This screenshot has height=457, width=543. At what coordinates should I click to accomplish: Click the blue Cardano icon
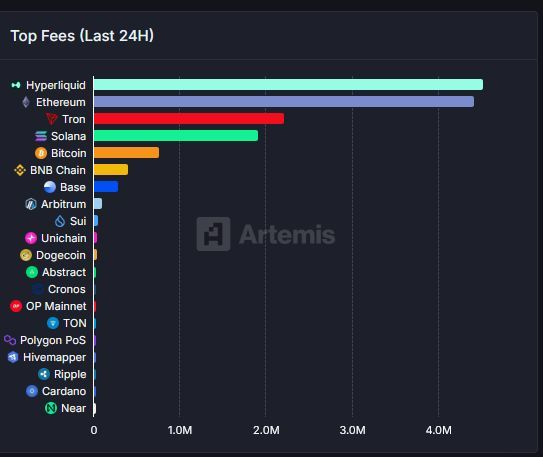(x=32, y=391)
